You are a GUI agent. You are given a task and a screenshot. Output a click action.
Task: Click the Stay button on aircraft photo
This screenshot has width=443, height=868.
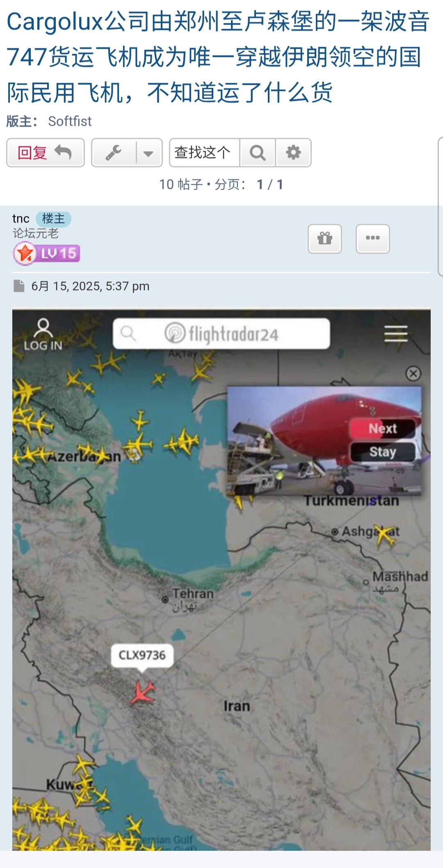(382, 452)
